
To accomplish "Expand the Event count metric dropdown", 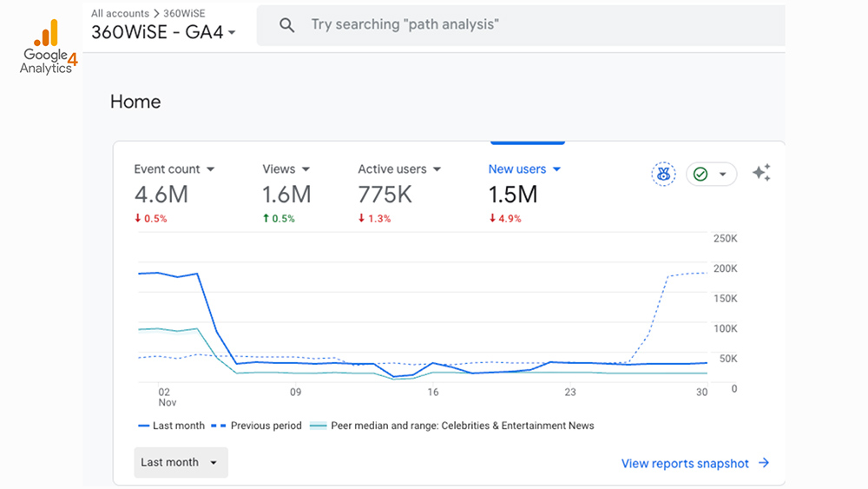I will click(211, 169).
